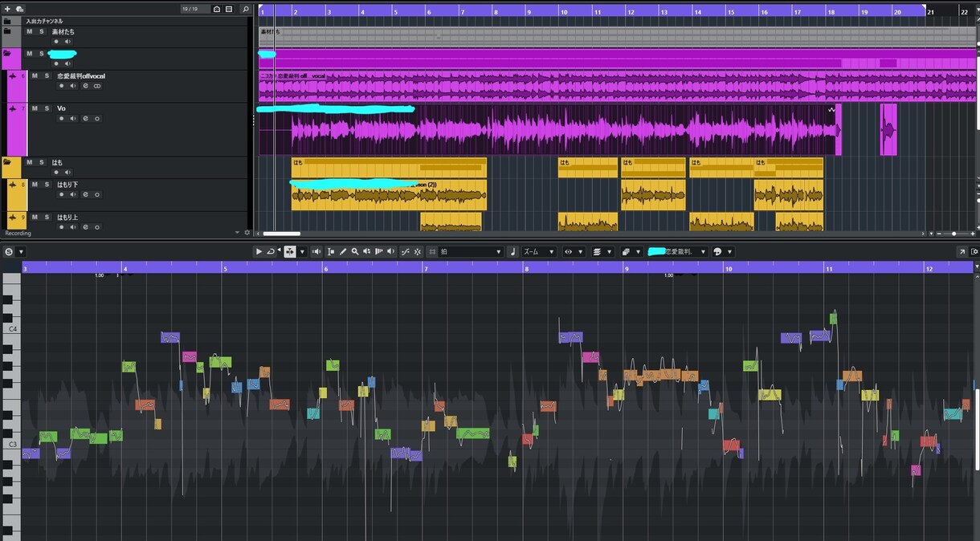Toggle monitor on the Vo track
The image size is (980, 541).
click(73, 119)
